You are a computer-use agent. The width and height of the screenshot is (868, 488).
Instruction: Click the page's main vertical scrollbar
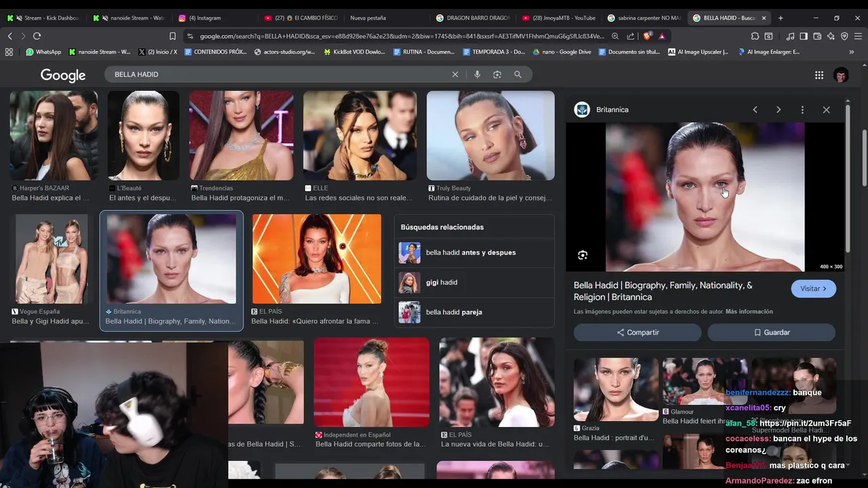tap(864, 157)
